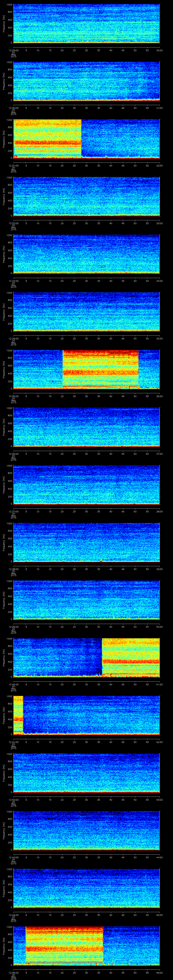Click the 12:30:00 start time label
The image size is (173, 980).
coord(13,108)
